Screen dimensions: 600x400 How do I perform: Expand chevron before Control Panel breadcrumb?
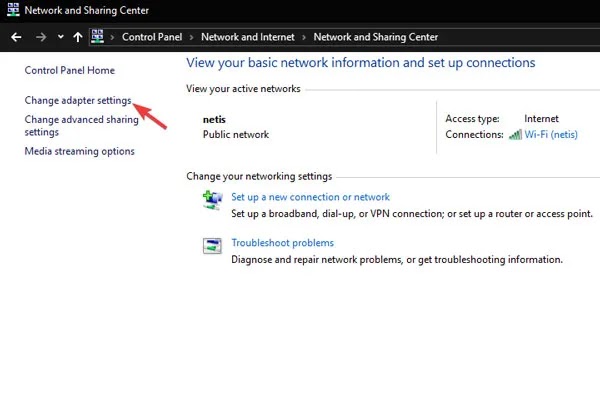(x=112, y=38)
